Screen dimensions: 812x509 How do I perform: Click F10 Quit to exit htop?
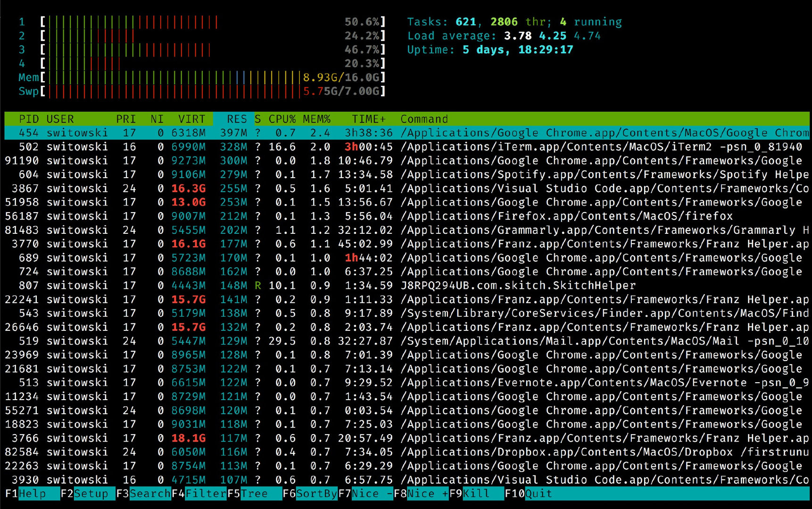[538, 493]
